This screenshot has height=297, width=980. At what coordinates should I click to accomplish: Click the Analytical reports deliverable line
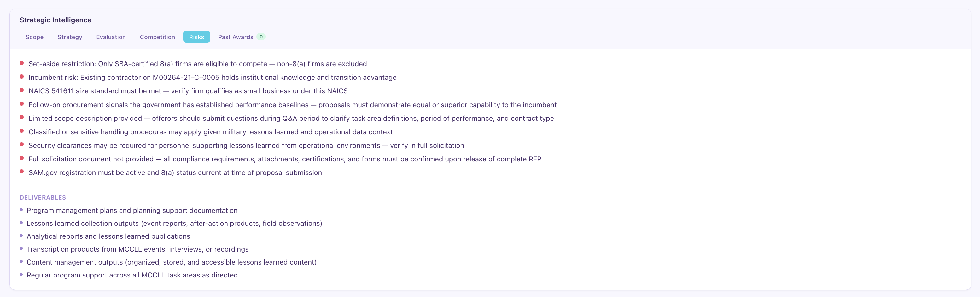pos(108,236)
